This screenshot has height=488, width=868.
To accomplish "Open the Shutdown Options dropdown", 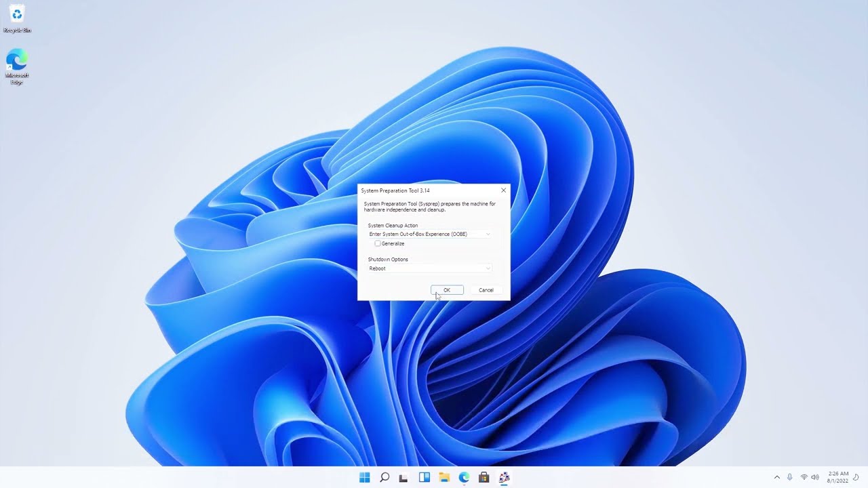I will point(429,268).
